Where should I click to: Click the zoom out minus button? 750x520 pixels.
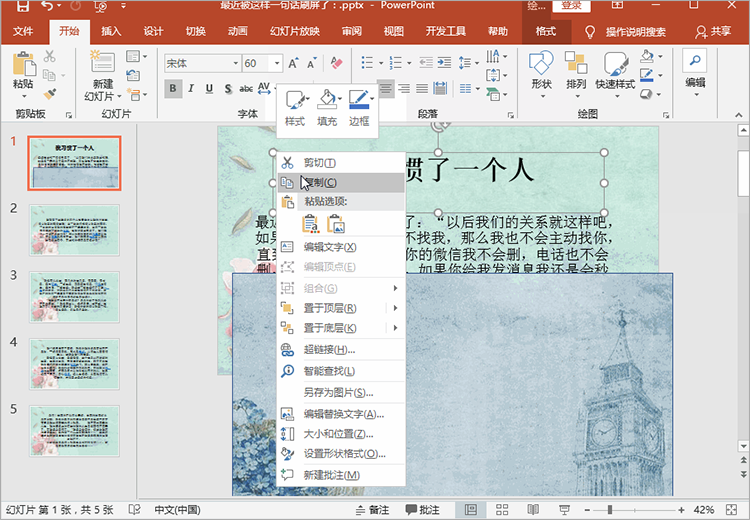coord(587,509)
